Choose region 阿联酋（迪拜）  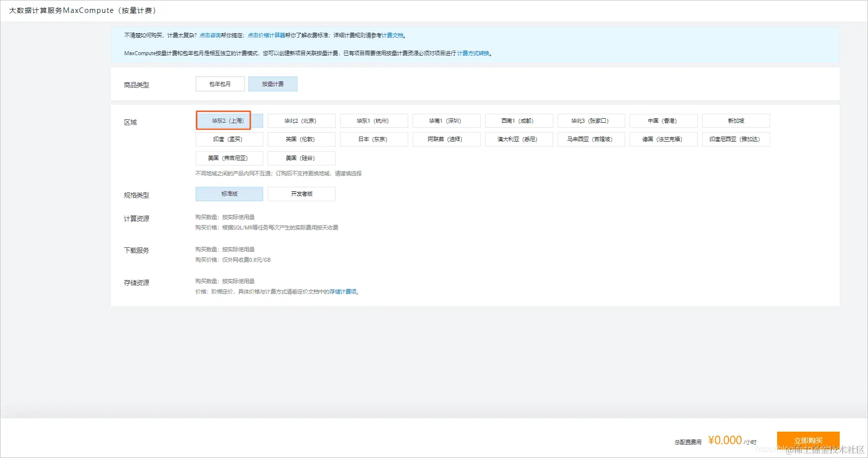(446, 139)
